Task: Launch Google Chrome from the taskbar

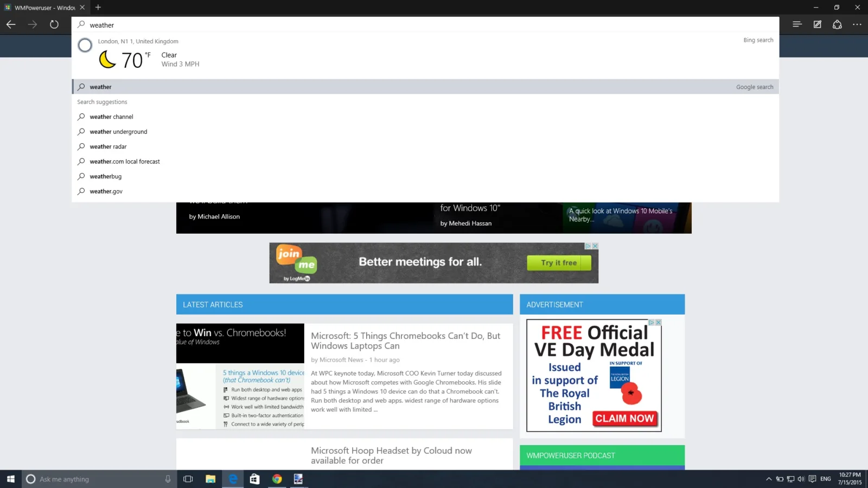Action: (x=277, y=479)
